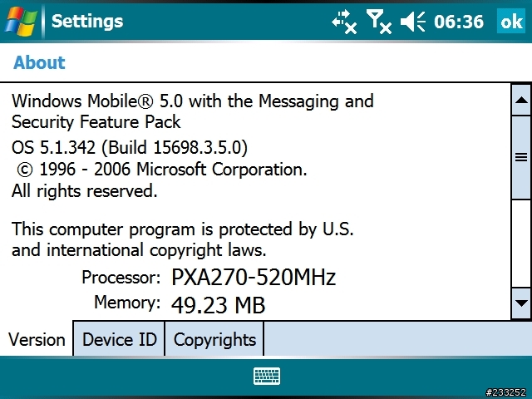The image size is (532, 399).
Task: Click the About heading
Action: point(39,62)
